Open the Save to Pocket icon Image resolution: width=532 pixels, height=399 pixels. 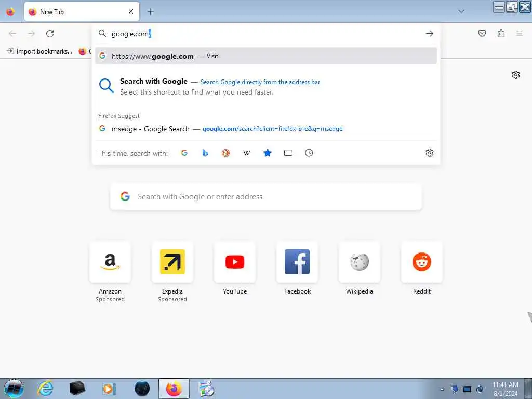(482, 33)
